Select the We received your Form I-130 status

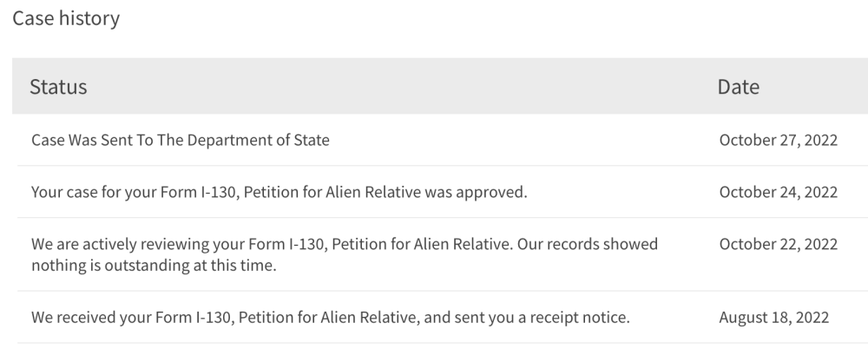coord(331,318)
